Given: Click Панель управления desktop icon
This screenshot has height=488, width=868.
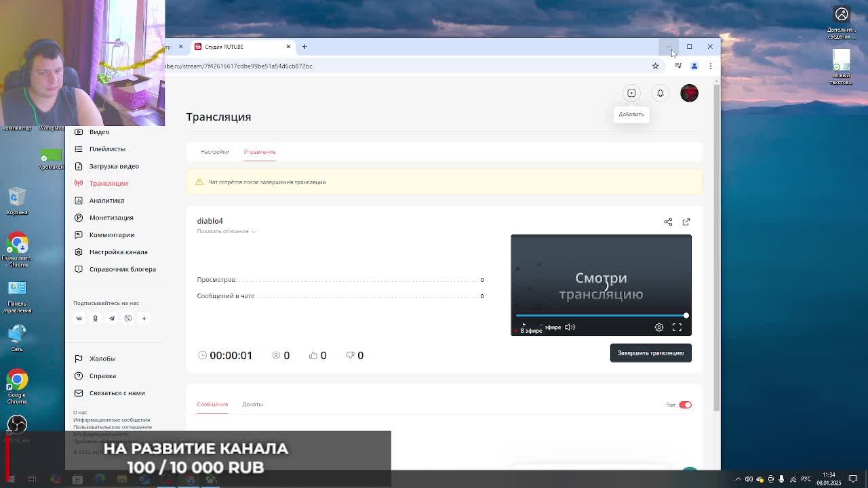Looking at the screenshot, I should point(17,297).
